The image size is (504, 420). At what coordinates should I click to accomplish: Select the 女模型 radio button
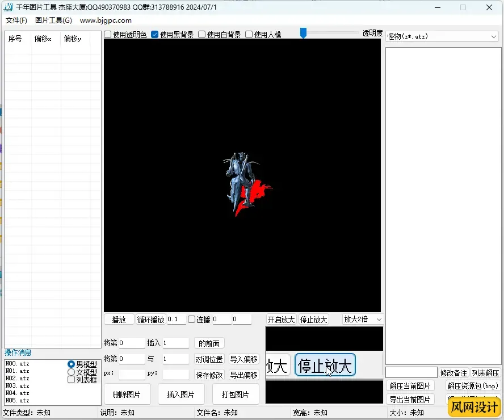click(72, 372)
